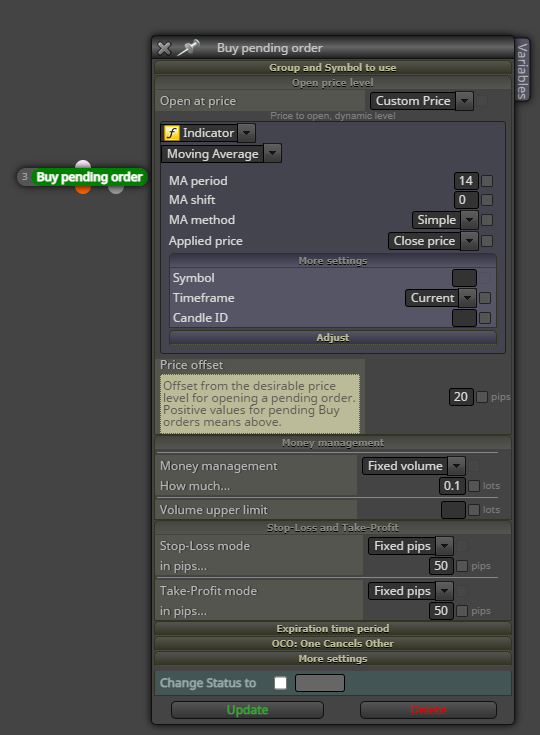The width and height of the screenshot is (540, 735).
Task: Enable the Change Status to checkbox
Action: click(280, 683)
